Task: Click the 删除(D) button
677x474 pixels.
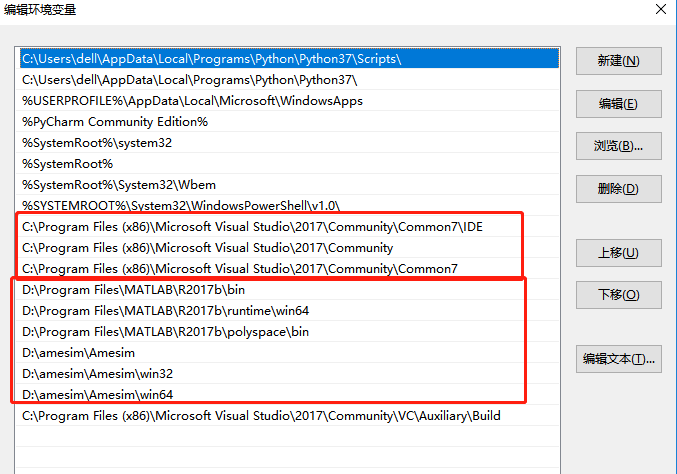Action: [x=618, y=189]
